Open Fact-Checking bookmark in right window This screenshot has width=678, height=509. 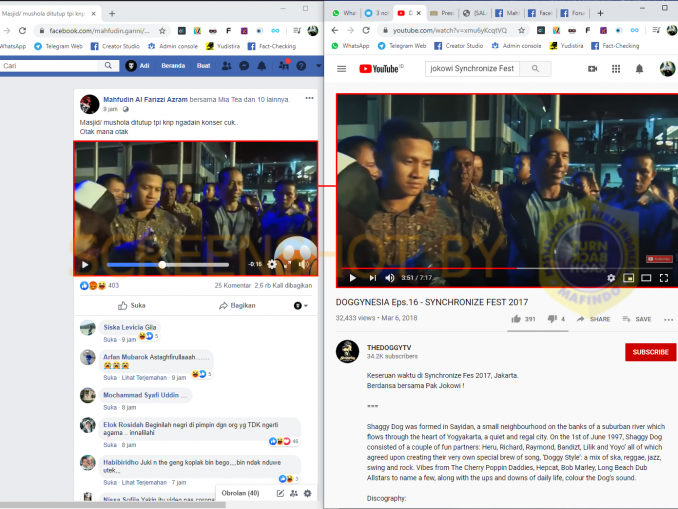click(x=615, y=46)
